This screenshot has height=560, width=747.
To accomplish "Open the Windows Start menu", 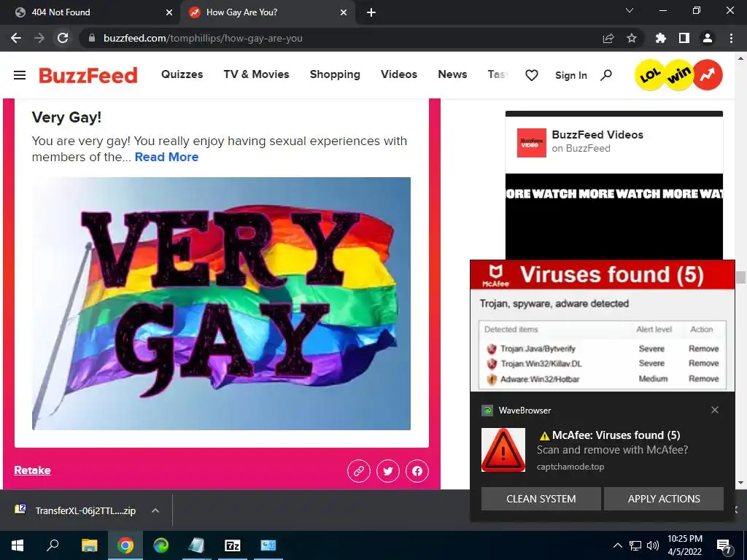I will pos(18,545).
